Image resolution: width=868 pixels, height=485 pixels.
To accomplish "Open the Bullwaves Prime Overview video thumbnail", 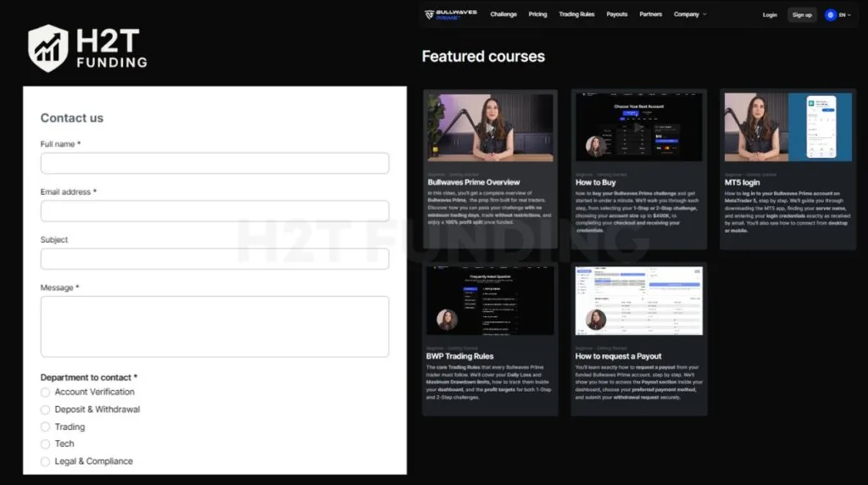I will 491,127.
